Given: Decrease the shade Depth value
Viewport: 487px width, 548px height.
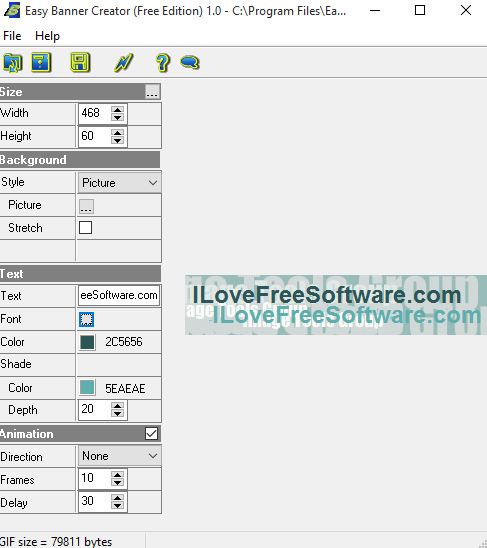Looking at the screenshot, I should (117, 413).
